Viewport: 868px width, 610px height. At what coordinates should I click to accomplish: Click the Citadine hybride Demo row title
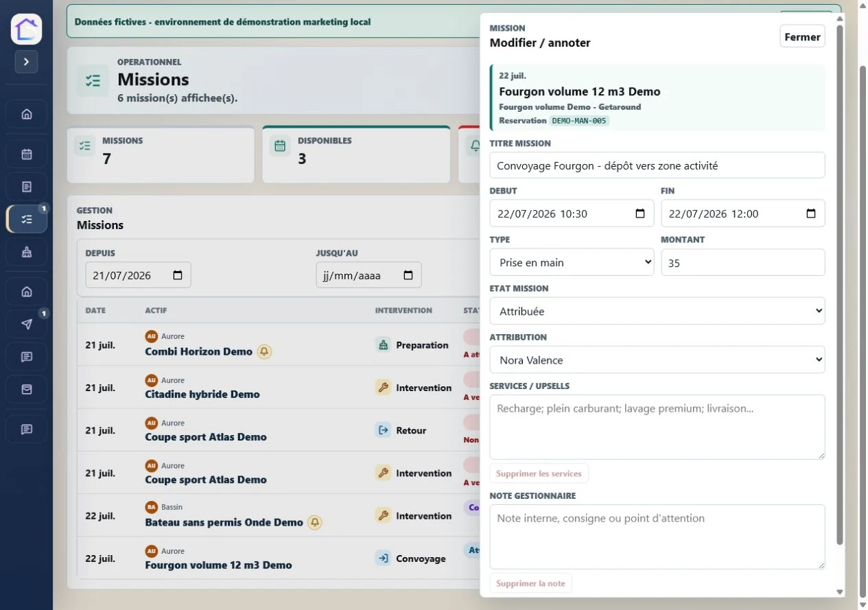point(202,395)
